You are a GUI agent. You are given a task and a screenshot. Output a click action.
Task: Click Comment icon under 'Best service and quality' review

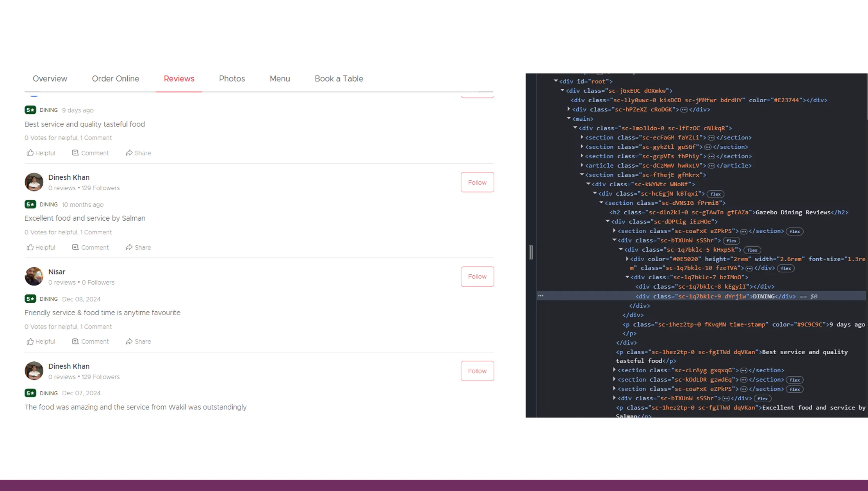(x=75, y=153)
